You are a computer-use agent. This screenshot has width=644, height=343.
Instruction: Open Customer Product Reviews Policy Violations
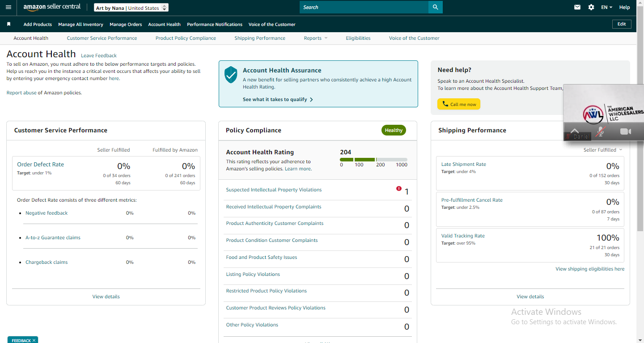click(x=276, y=308)
